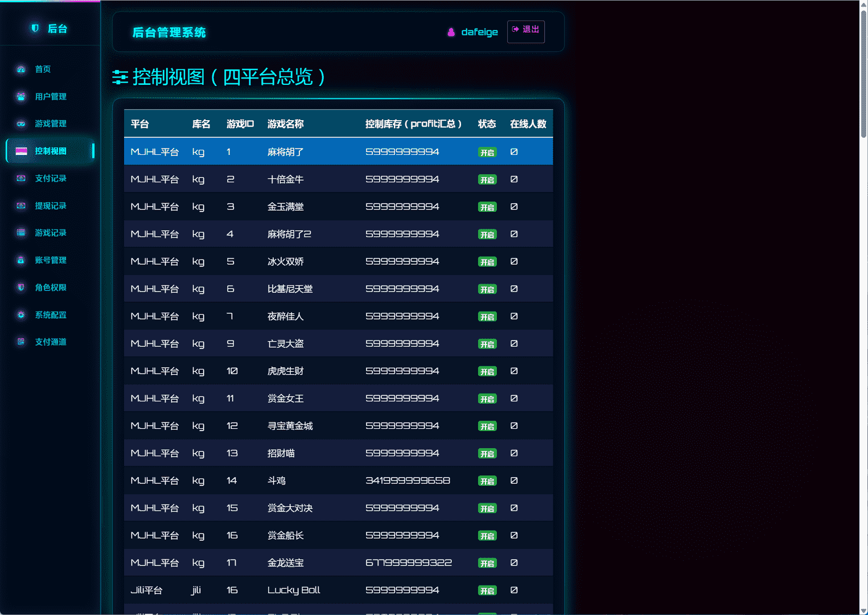Click the user avatar icon beside dafeige
Screen dimensions: 868x615
pos(451,32)
